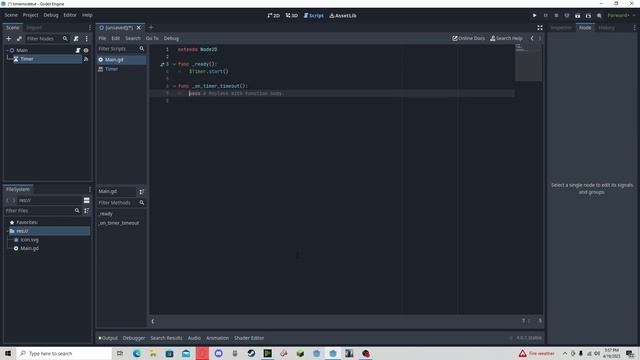Screen dimensions: 640x360
Task: Close the unsaved scene tab
Action: pos(139,28)
